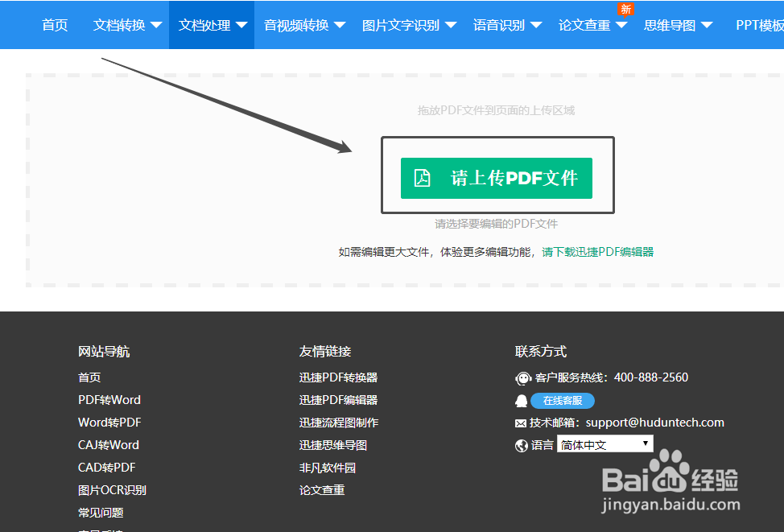The image size is (784, 532).
Task: Click the support@huduntech.com email address
Action: pos(655,423)
